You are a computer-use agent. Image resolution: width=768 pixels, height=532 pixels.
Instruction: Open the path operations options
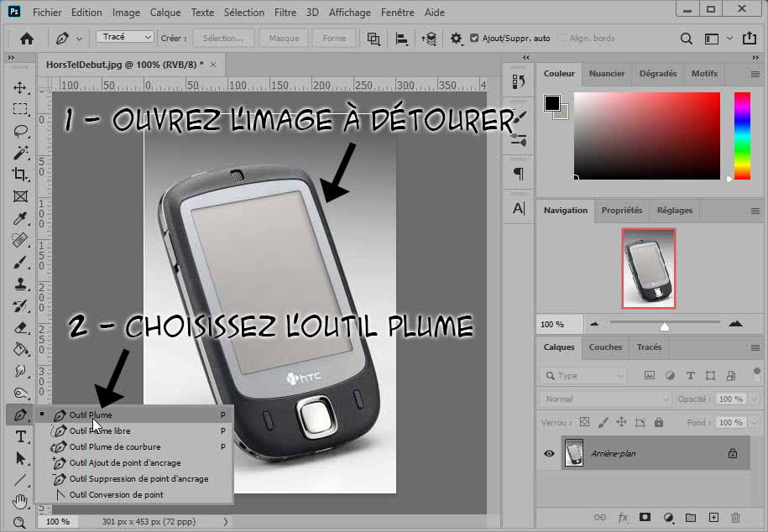coord(374,39)
